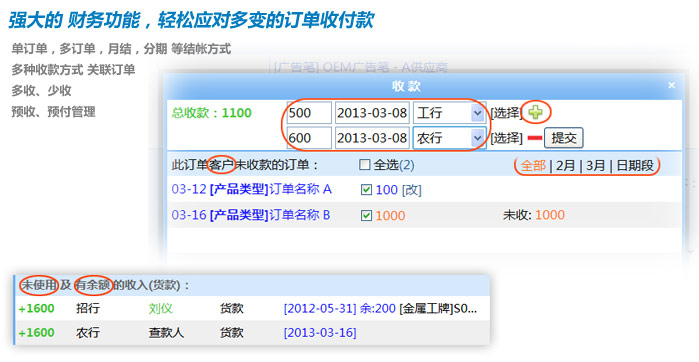Click [金属工牌]S0... text in the first income row

[438, 309]
